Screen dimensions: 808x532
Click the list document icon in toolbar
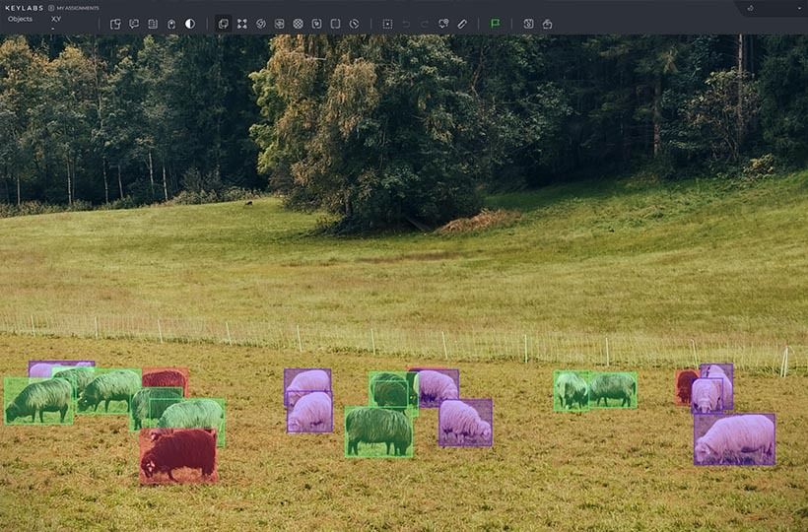tap(153, 24)
